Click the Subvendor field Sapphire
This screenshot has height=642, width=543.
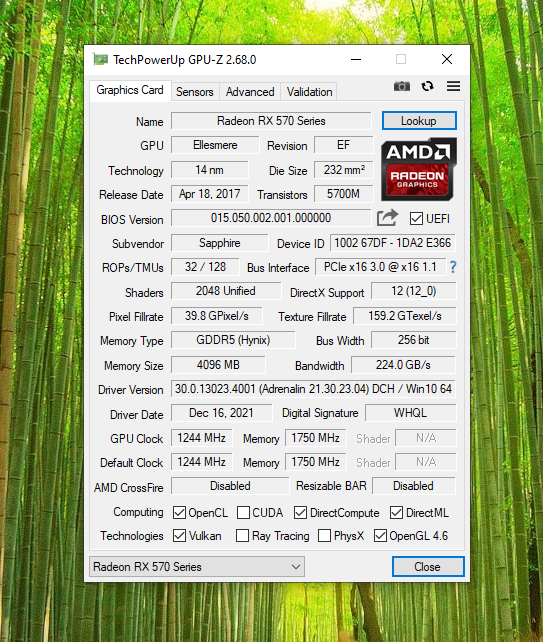point(219,243)
